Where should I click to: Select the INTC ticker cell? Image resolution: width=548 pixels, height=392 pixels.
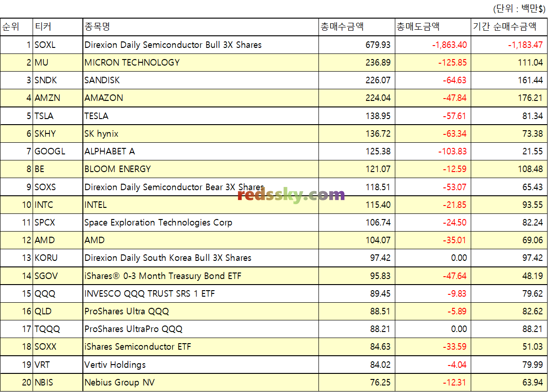tap(58, 205)
